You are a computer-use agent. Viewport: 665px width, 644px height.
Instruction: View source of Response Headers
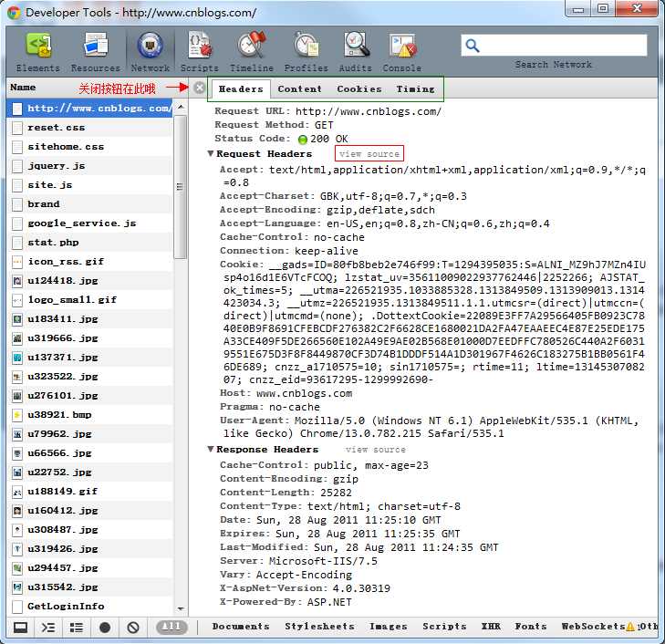pos(376,450)
